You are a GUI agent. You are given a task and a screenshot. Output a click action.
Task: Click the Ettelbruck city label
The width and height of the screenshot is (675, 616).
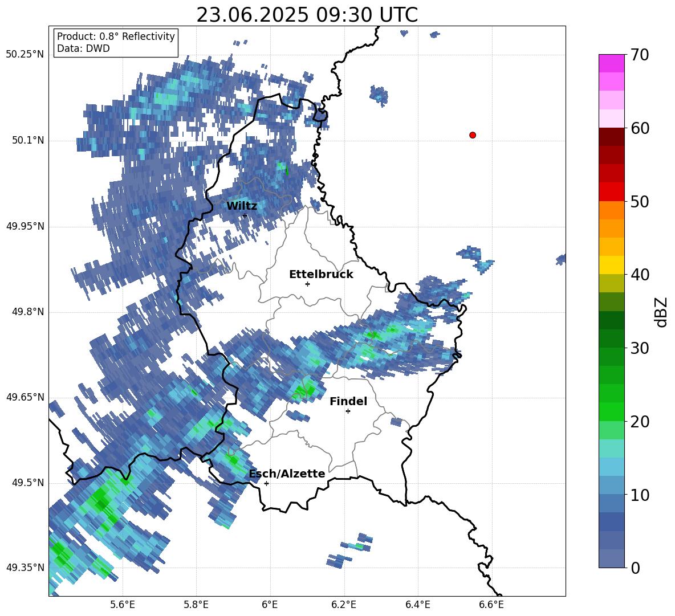[x=321, y=274]
